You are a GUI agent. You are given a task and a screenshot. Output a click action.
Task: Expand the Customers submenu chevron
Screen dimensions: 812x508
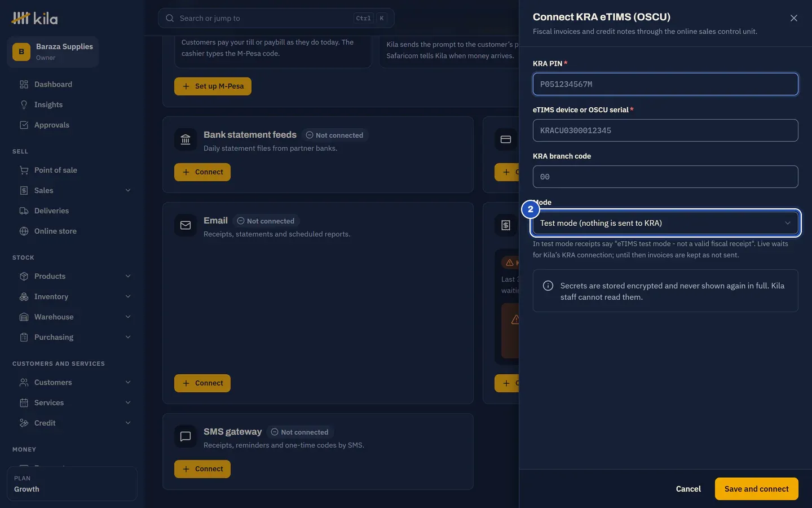(x=128, y=382)
